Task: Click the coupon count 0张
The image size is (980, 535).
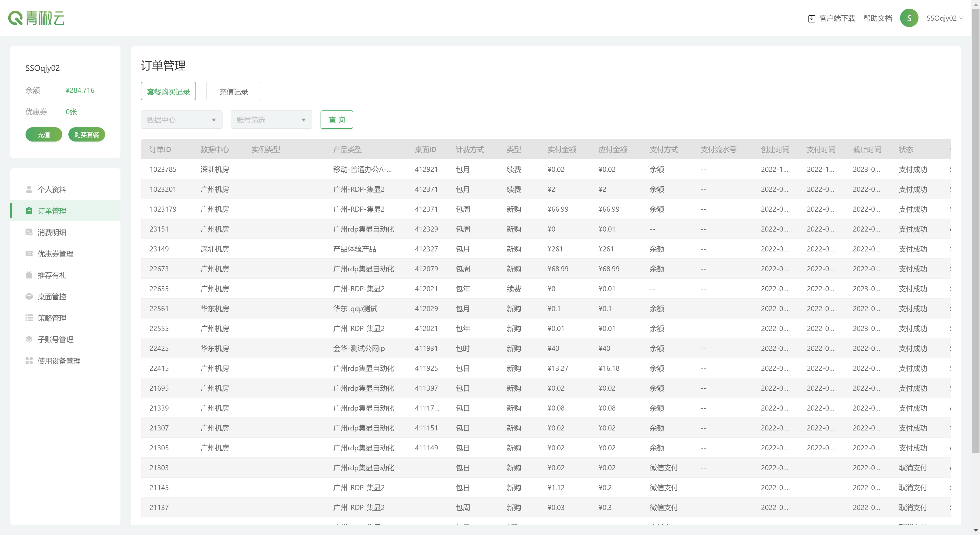Action: [71, 112]
